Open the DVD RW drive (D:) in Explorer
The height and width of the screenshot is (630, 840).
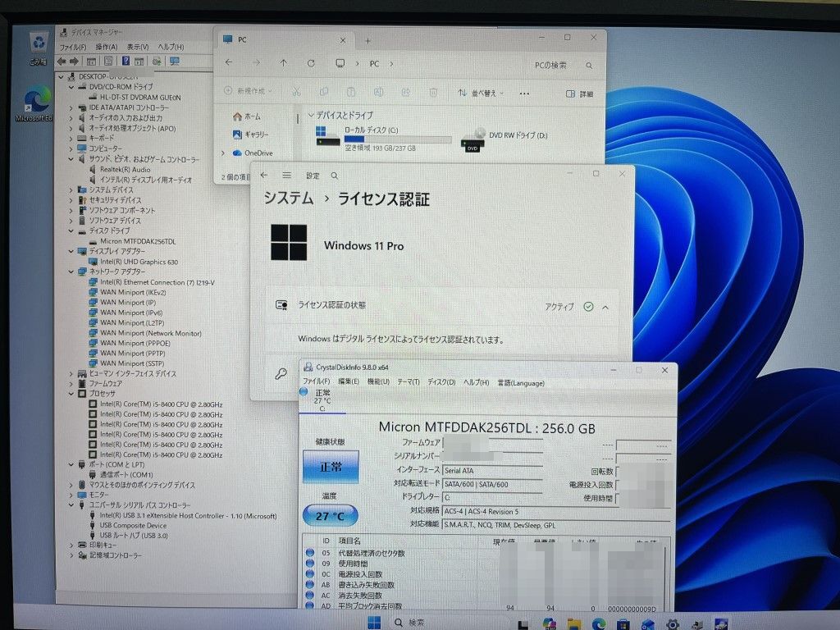504,139
